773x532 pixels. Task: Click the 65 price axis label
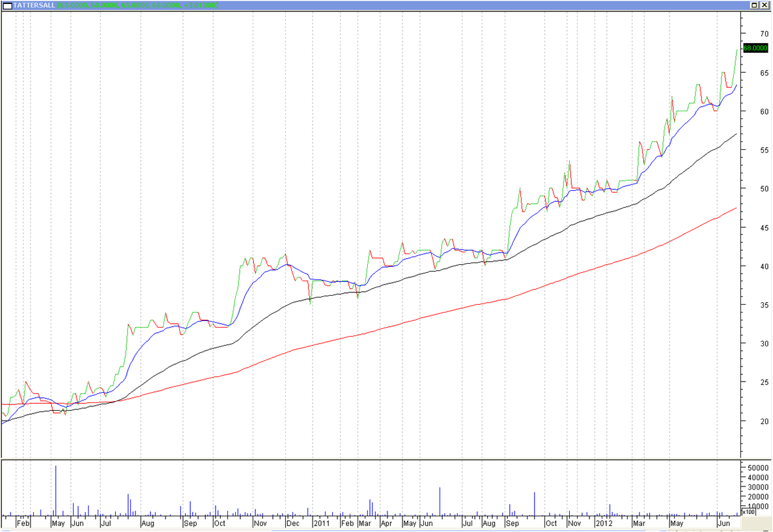point(764,72)
